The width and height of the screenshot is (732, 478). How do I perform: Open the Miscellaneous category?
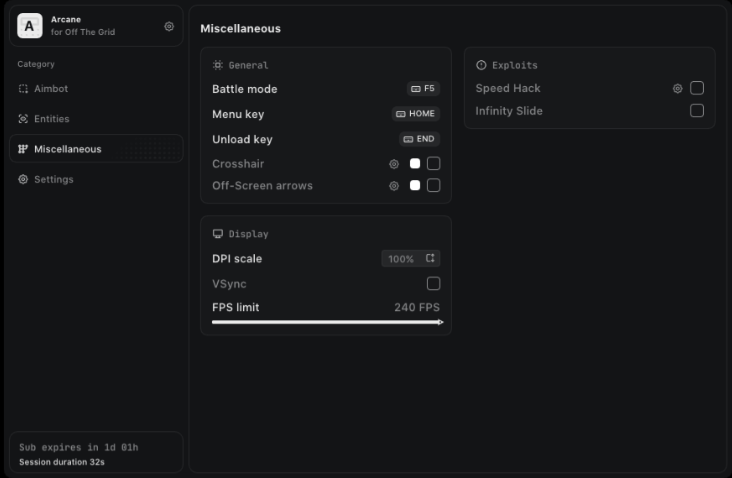(x=67, y=149)
